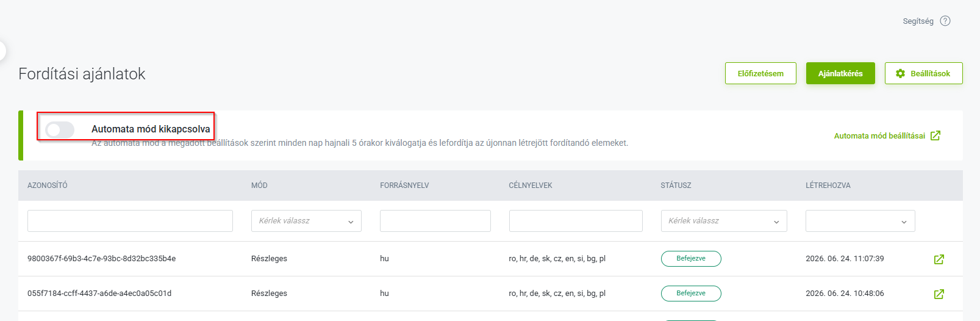Click external link icon beside Automata mód beállításai
Viewport: 980px width, 321px height.
pos(935,135)
